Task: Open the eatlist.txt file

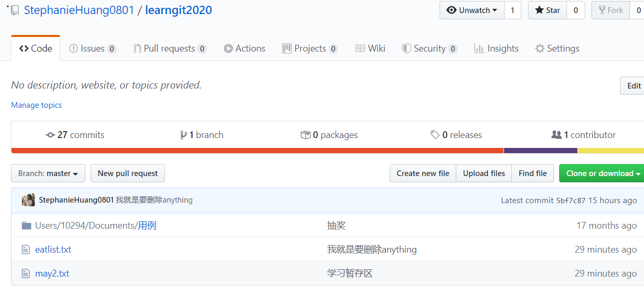Action: (53, 249)
